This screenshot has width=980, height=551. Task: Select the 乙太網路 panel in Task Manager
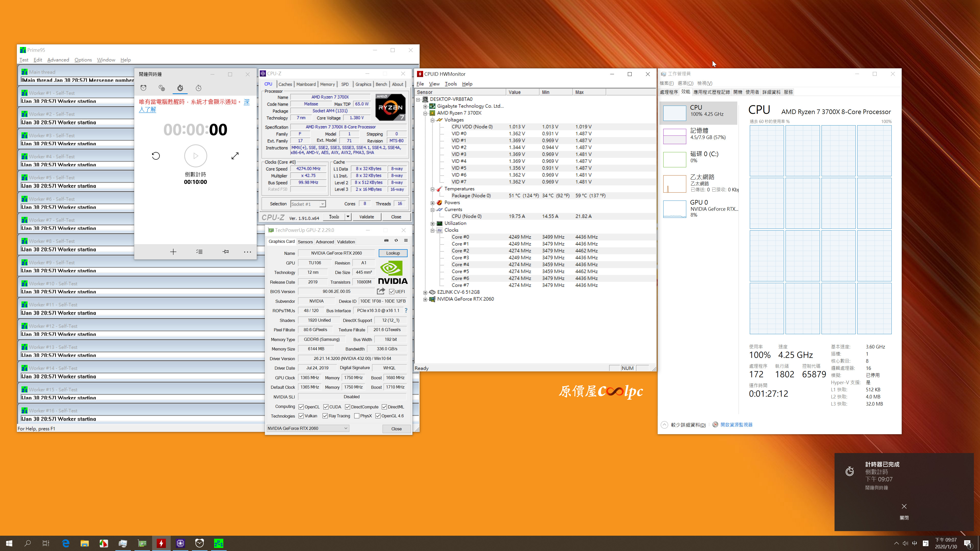(699, 183)
